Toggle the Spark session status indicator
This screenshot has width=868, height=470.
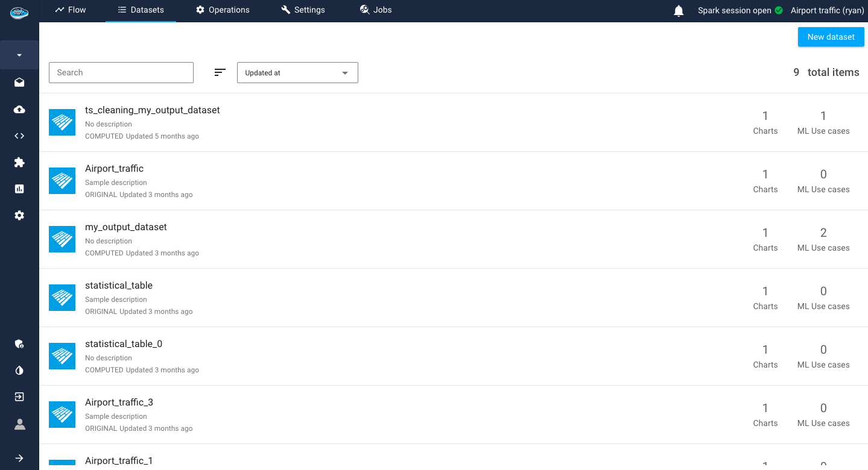781,10
